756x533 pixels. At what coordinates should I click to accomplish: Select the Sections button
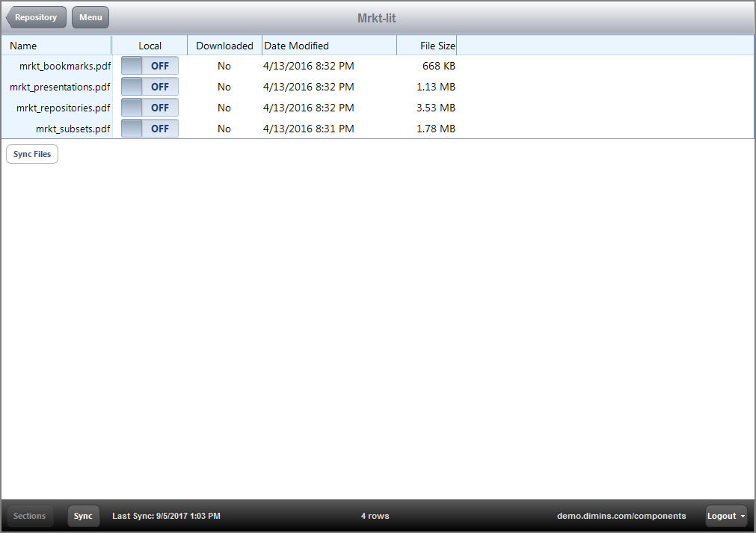click(29, 516)
